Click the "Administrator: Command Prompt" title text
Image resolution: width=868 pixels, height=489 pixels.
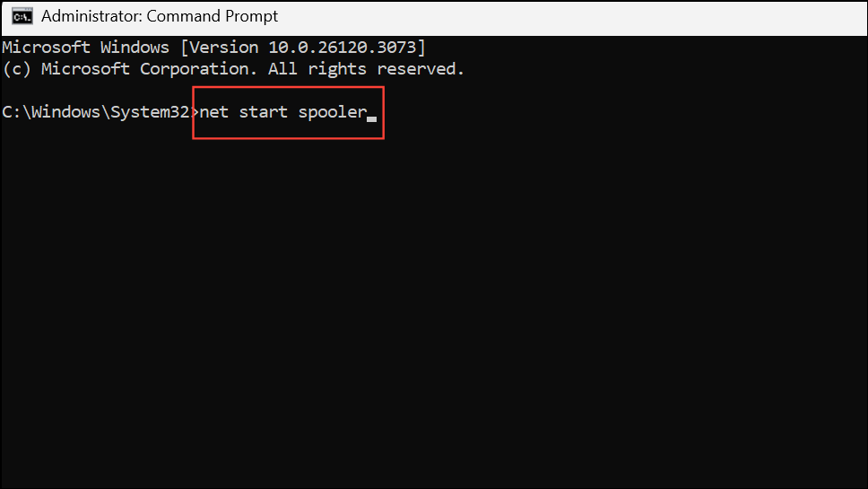[x=160, y=17]
